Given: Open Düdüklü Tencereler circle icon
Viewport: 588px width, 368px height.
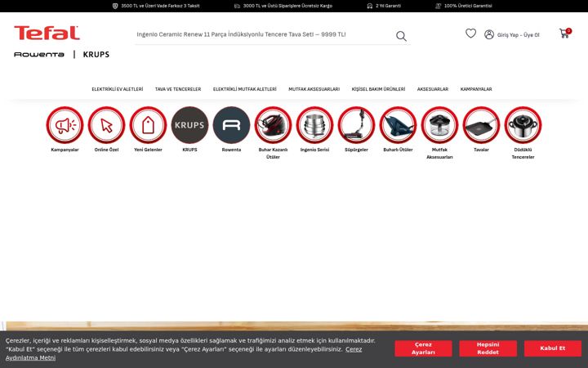Looking at the screenshot, I should tap(523, 125).
